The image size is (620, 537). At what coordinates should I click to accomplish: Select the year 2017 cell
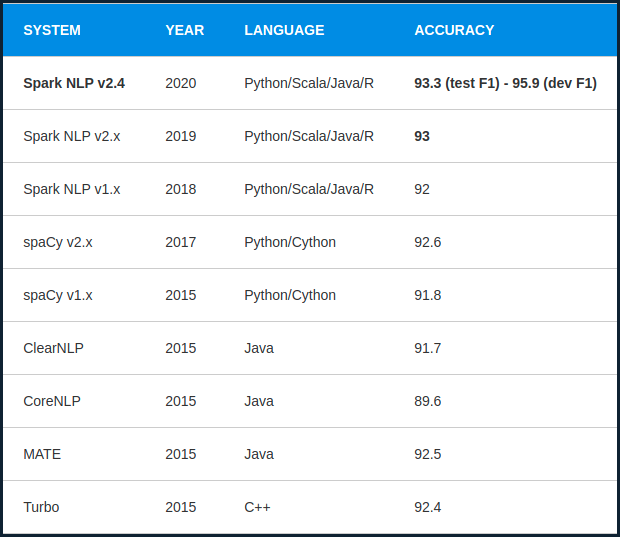tap(181, 242)
